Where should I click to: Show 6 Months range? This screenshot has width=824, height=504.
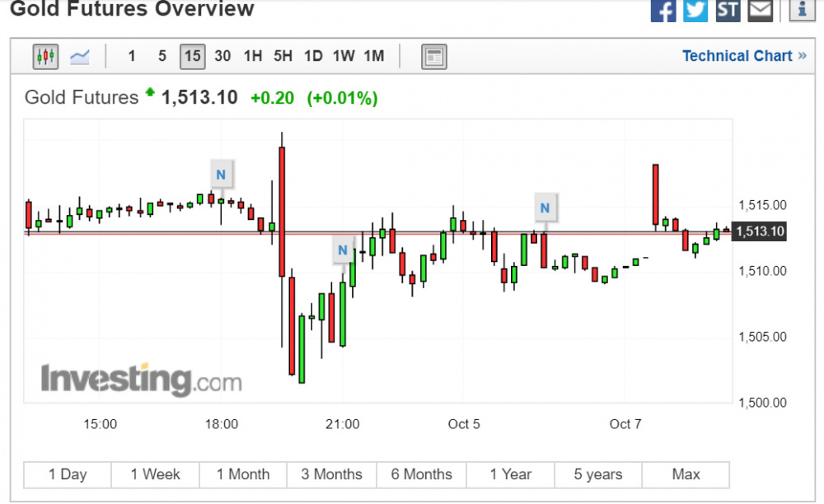421,474
